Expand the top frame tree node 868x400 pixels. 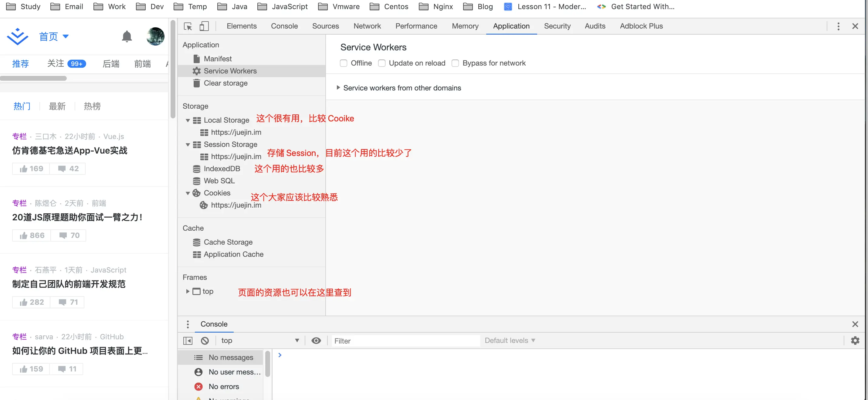point(188,291)
